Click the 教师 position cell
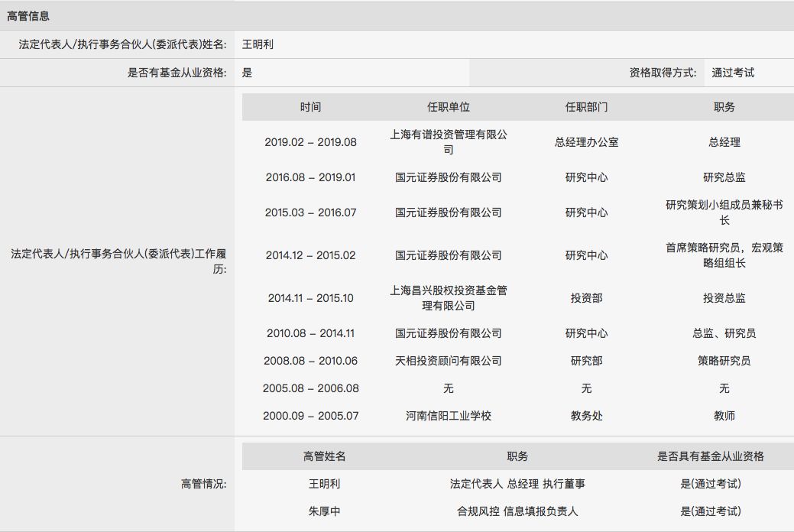This screenshot has width=794, height=532. [x=724, y=416]
